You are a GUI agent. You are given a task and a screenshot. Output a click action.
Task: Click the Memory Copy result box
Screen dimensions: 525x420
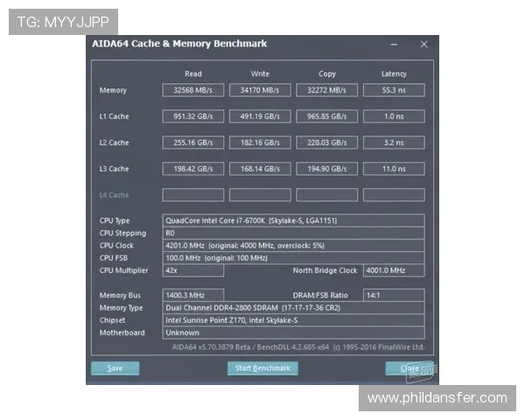326,90
